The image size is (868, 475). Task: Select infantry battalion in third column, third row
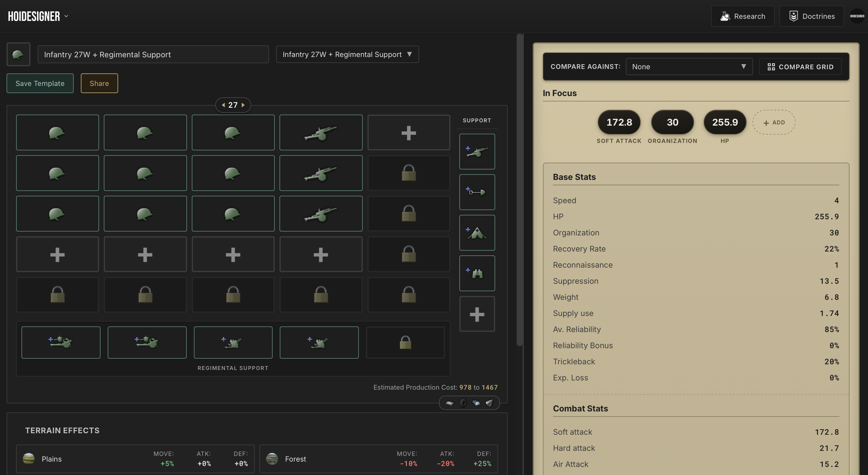[233, 214]
